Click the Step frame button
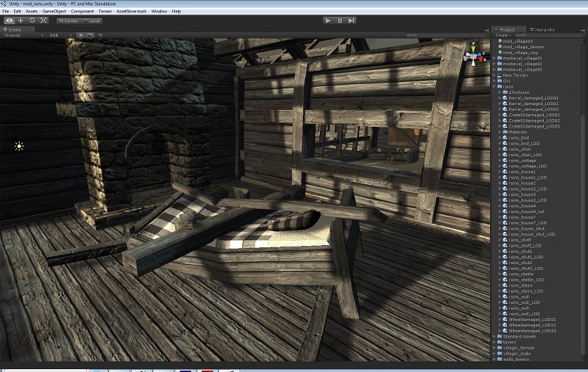Viewport: 588px width, 372px height. [351, 20]
